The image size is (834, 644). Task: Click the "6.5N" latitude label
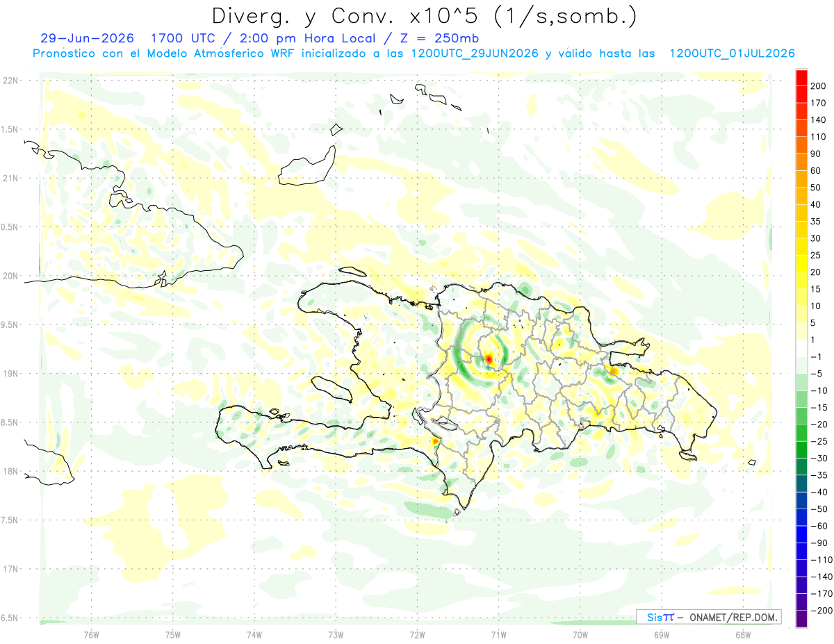point(9,618)
